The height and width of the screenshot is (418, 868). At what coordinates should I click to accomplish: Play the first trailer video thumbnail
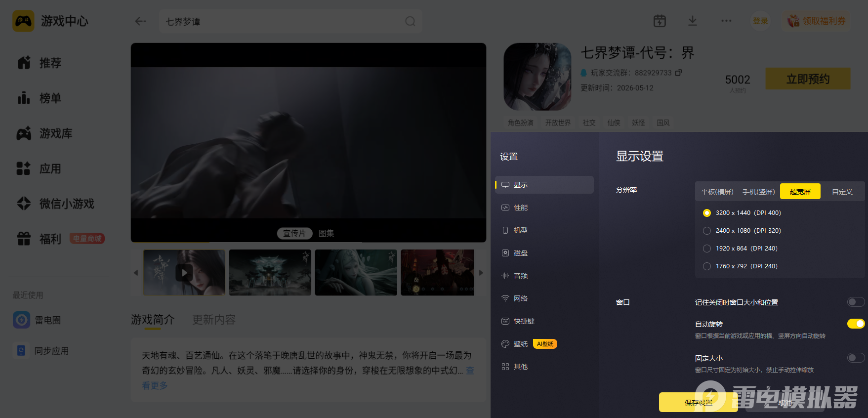[x=184, y=273]
